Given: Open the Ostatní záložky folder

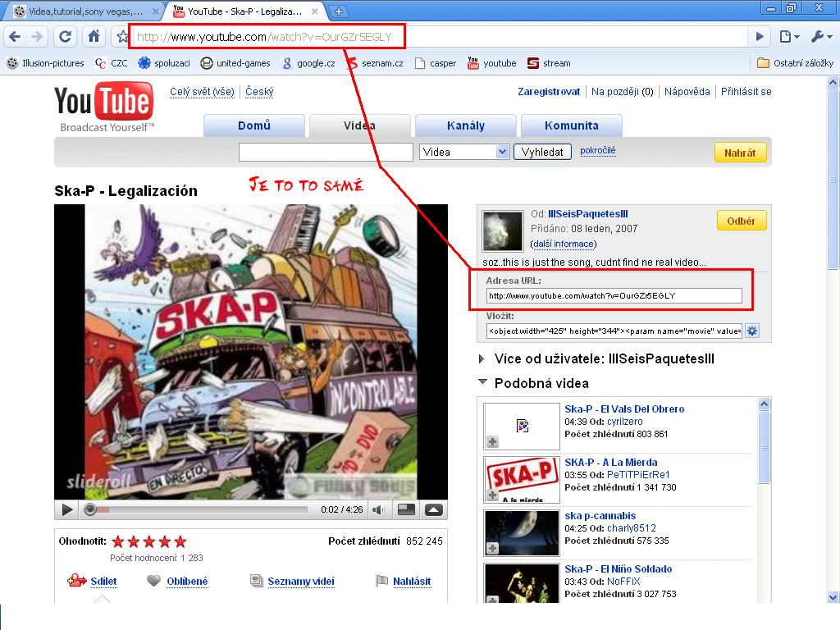Looking at the screenshot, I should click(796, 63).
